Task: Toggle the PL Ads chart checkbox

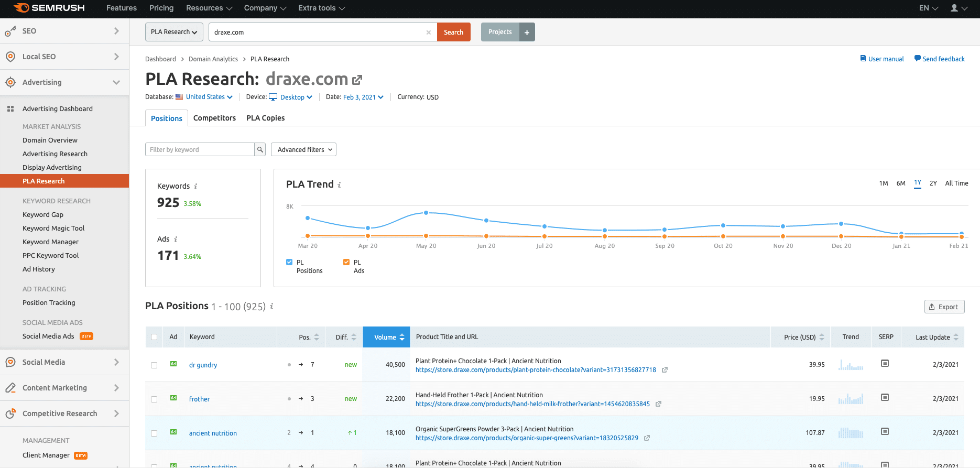Action: coord(346,262)
